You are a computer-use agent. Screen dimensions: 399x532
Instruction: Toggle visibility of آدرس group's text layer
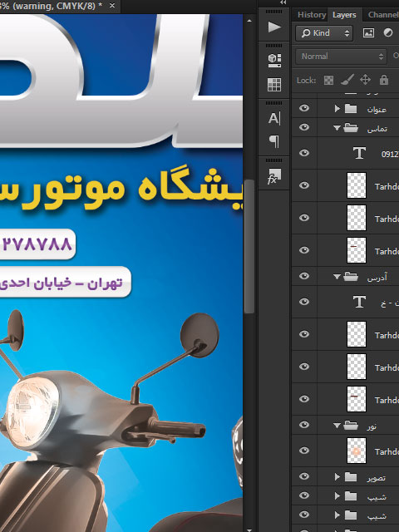click(x=304, y=302)
